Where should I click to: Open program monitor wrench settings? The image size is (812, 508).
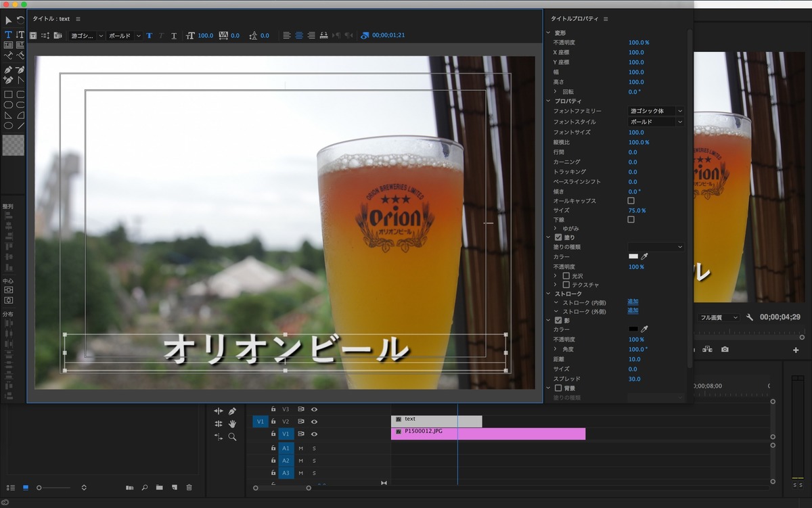point(750,317)
